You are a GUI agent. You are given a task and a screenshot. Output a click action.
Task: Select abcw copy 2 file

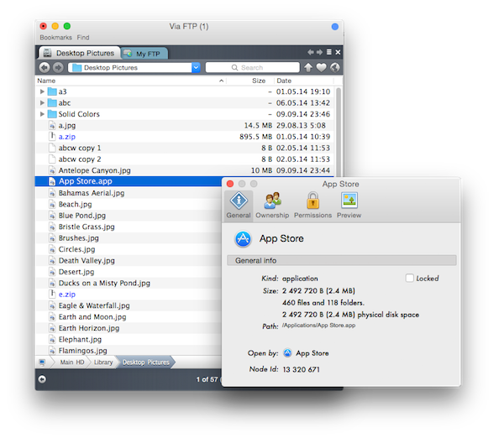pos(80,159)
